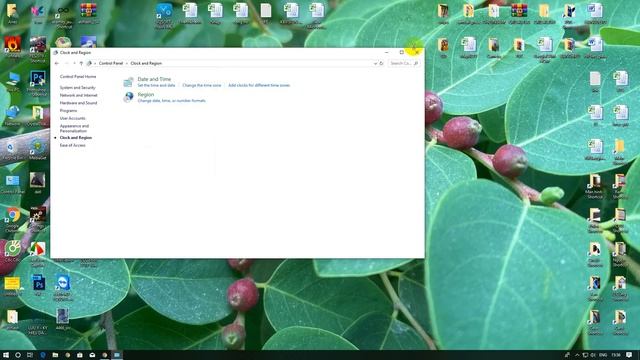This screenshot has height=360, width=640.
Task: Open Task View on the taskbar
Action: tap(30, 355)
